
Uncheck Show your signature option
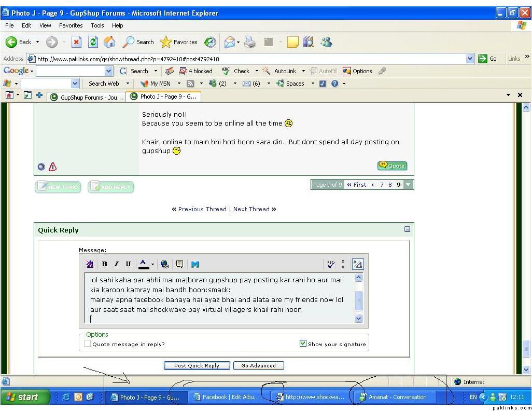click(x=303, y=344)
